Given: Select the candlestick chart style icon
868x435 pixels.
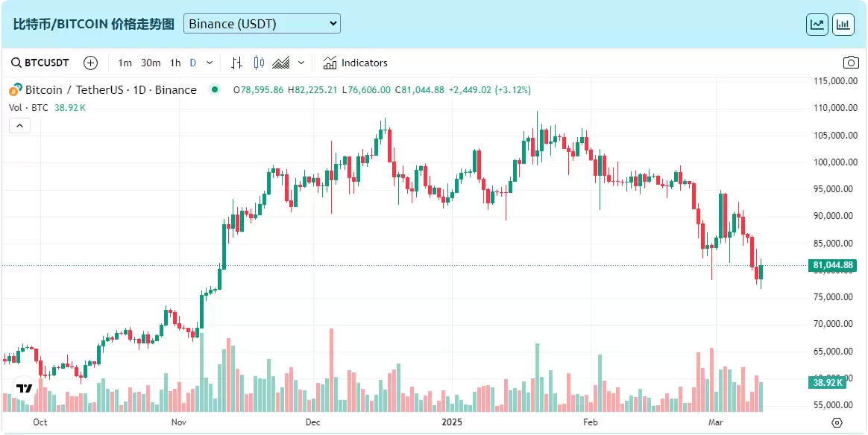Looking at the screenshot, I should 258,63.
